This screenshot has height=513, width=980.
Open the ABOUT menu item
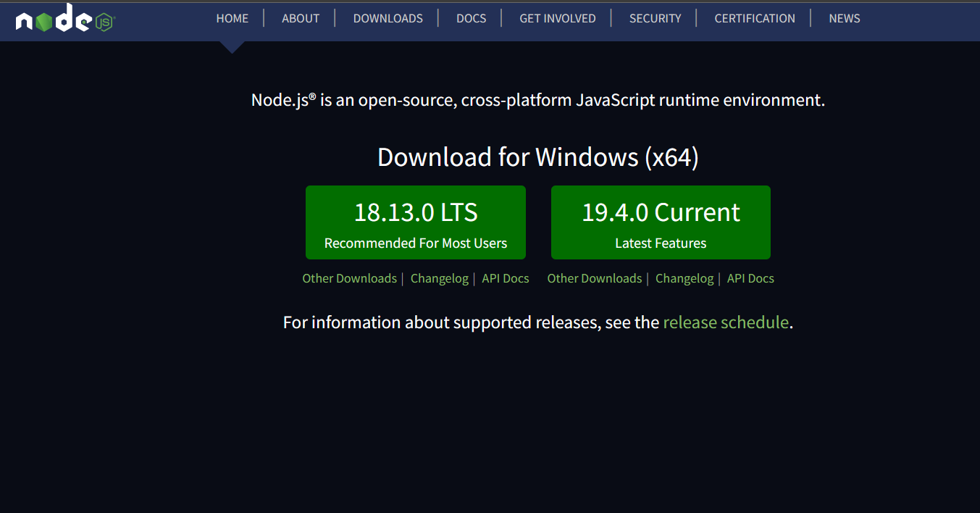300,18
